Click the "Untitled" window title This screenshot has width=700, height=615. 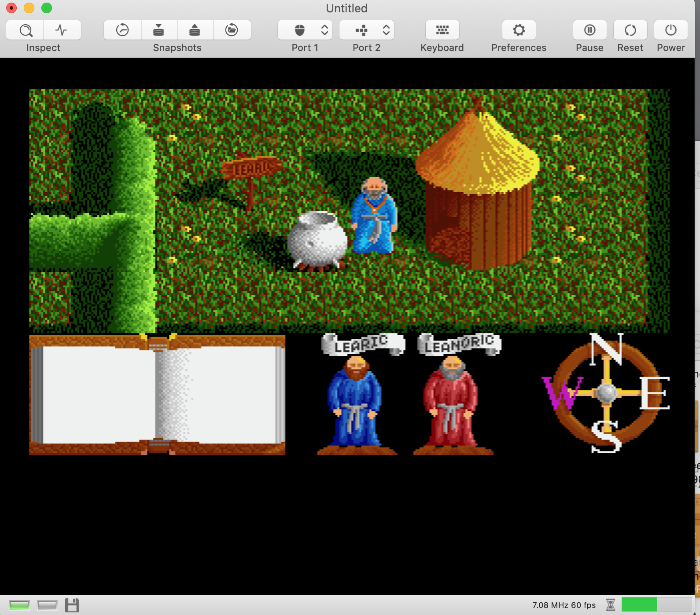pyautogui.click(x=347, y=8)
